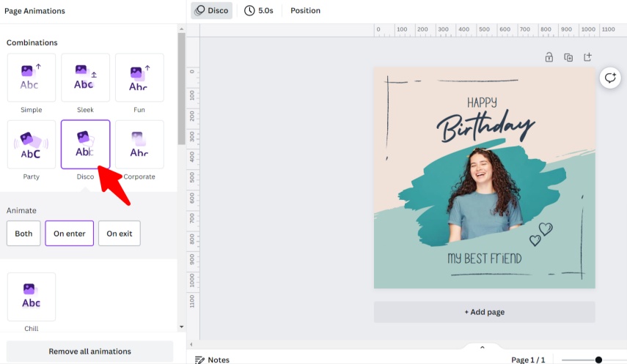Click the lock page icon
The image size is (627, 364).
(x=549, y=57)
